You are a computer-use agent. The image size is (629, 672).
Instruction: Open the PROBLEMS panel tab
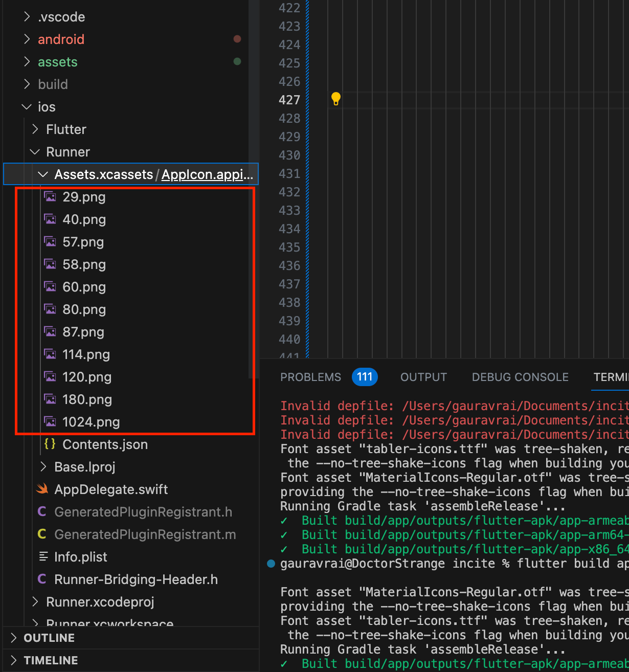(310, 377)
